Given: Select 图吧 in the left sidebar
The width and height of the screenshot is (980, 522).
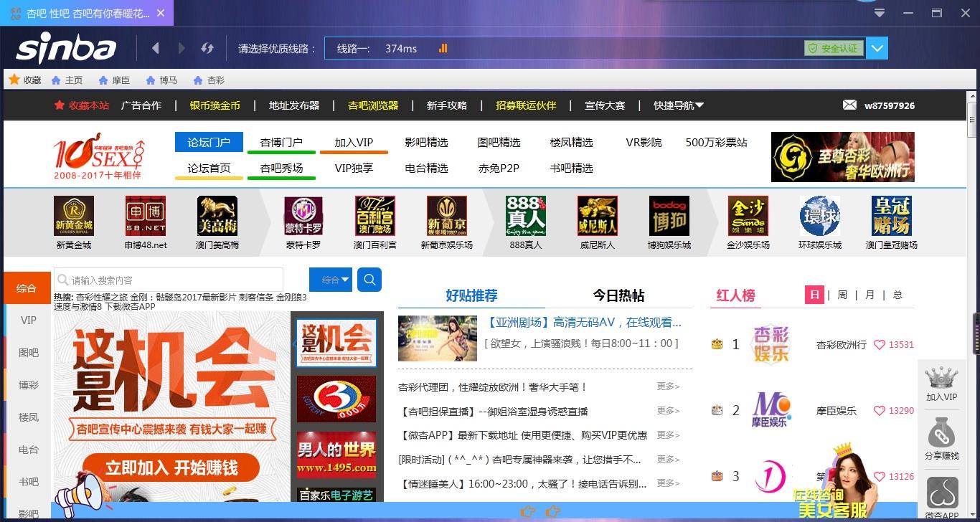Looking at the screenshot, I should pyautogui.click(x=29, y=353).
